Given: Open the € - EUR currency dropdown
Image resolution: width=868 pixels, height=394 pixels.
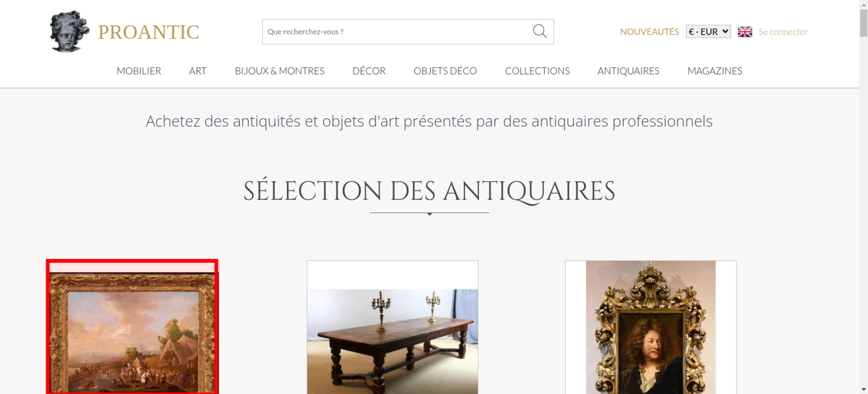Looking at the screenshot, I should click(x=708, y=32).
